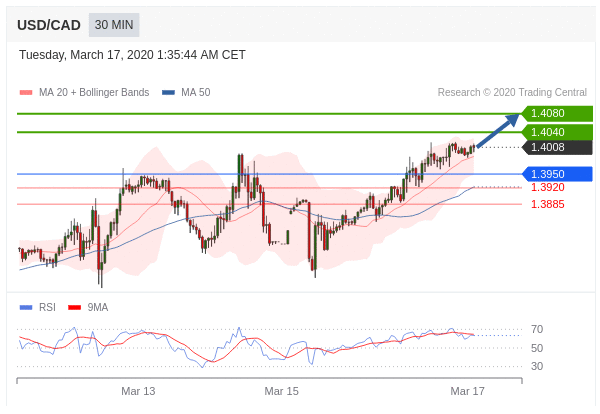Click the blue upward trend arrow
This screenshot has height=414, width=600.
pos(498,130)
